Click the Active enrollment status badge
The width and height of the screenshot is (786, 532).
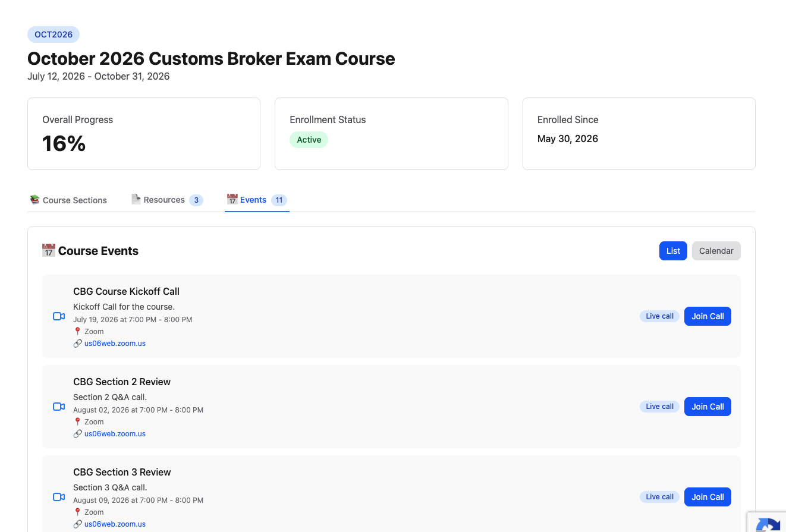[x=309, y=140]
